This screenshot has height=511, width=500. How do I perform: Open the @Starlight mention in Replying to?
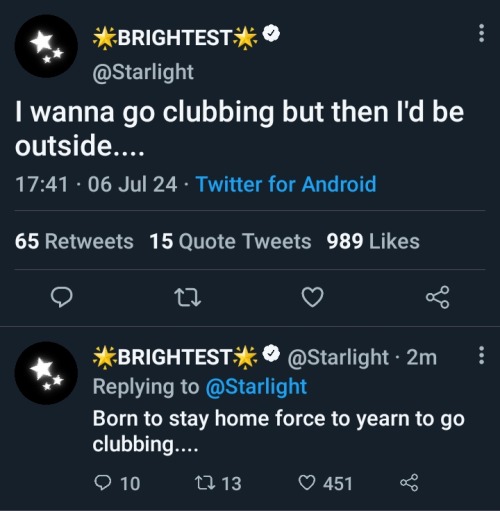tap(256, 387)
